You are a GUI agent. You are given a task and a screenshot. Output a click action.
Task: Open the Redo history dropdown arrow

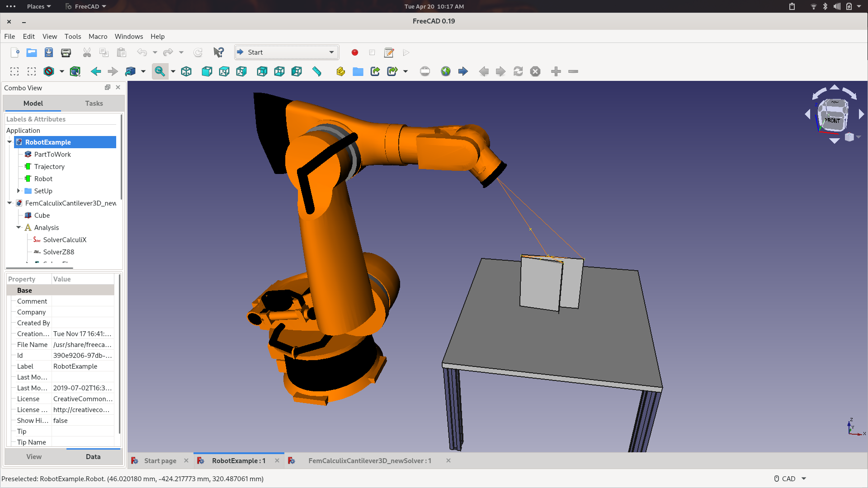(x=181, y=52)
